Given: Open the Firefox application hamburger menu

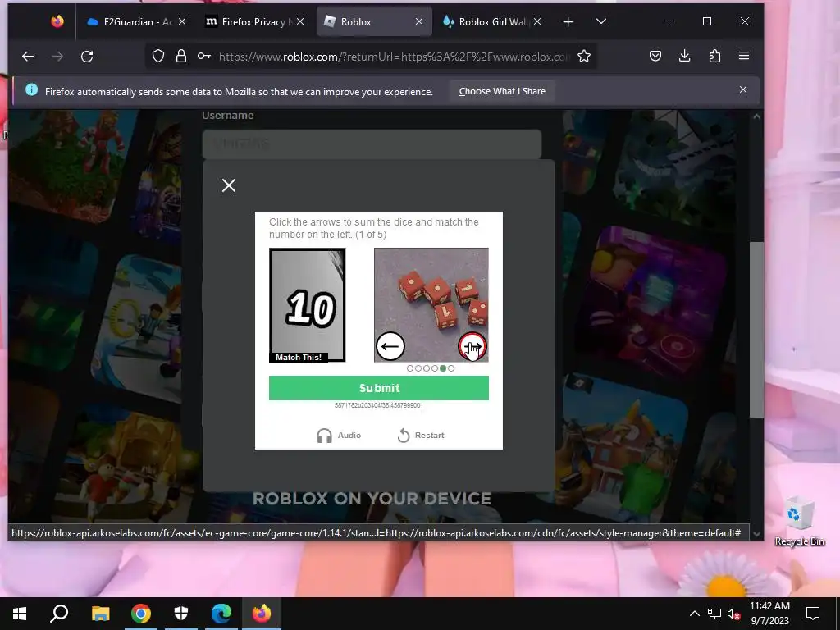Looking at the screenshot, I should point(744,57).
